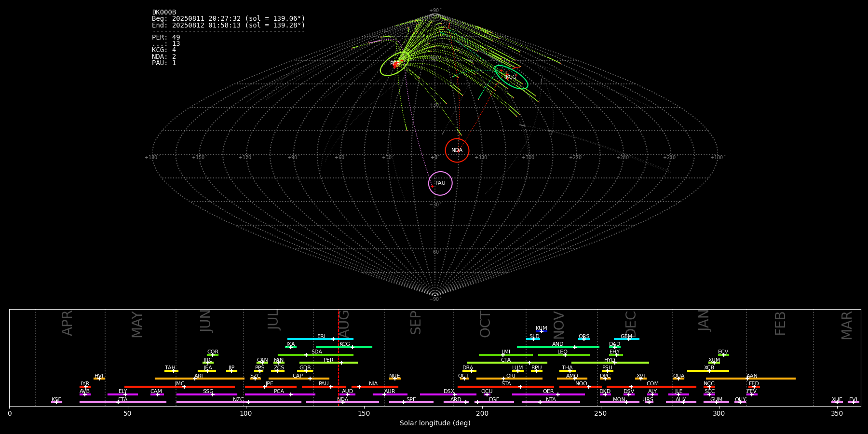The image size is (868, 434).
Task: Click the AND shower bar in timeline
Action: (x=558, y=347)
